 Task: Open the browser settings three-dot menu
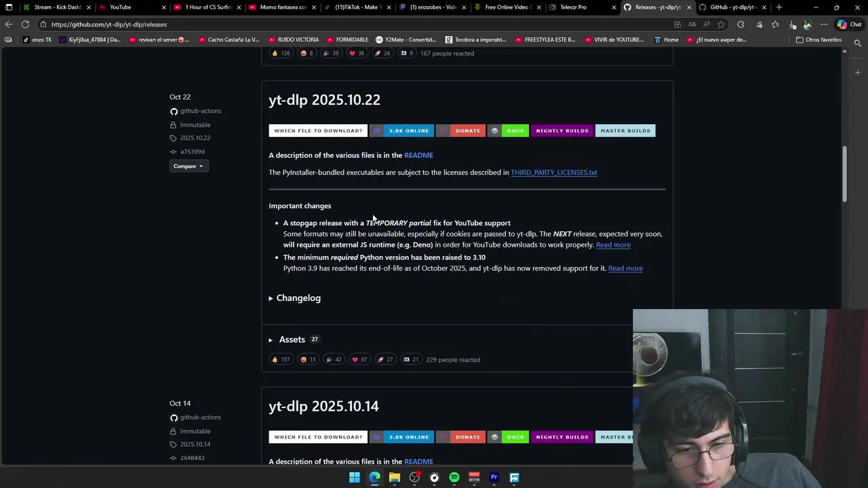click(x=824, y=24)
